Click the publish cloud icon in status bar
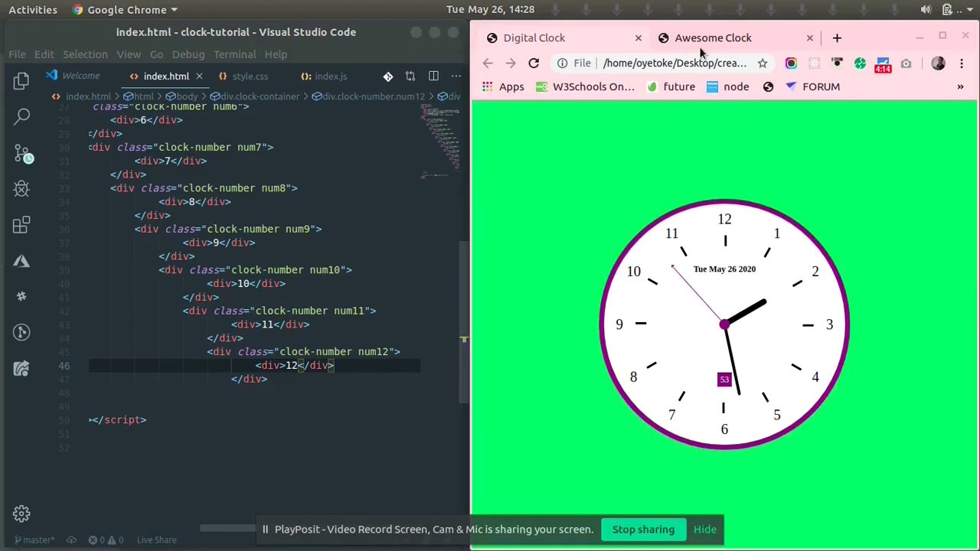The image size is (980, 551). tap(70, 540)
